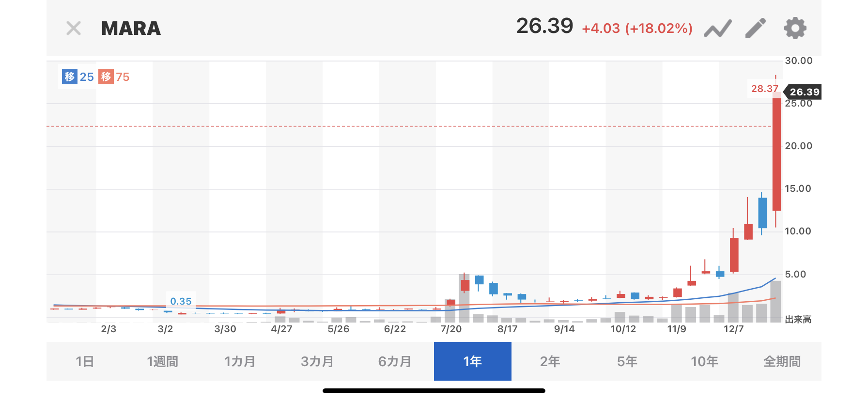Select the 1カ月 range tab
Screen dimensions: 868x401
(240, 361)
